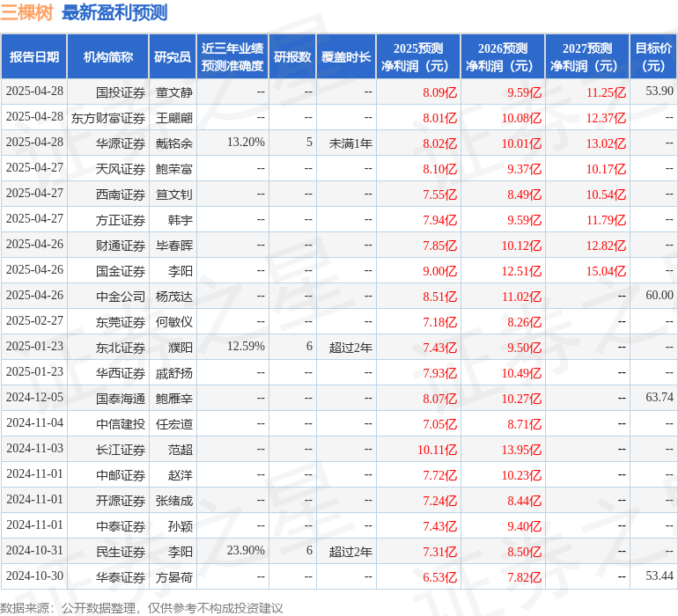Select institution 东方财富证券
Viewport: 678px width, 616px height.
(108, 118)
